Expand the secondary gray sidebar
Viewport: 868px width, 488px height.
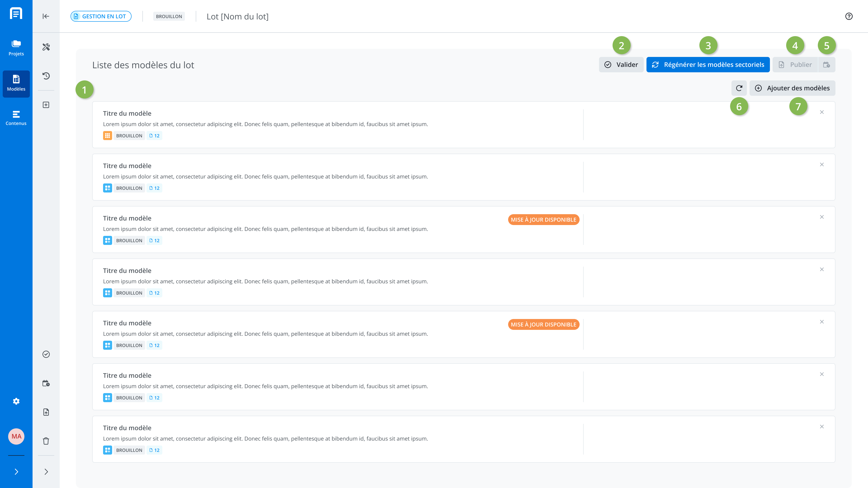pos(46,472)
